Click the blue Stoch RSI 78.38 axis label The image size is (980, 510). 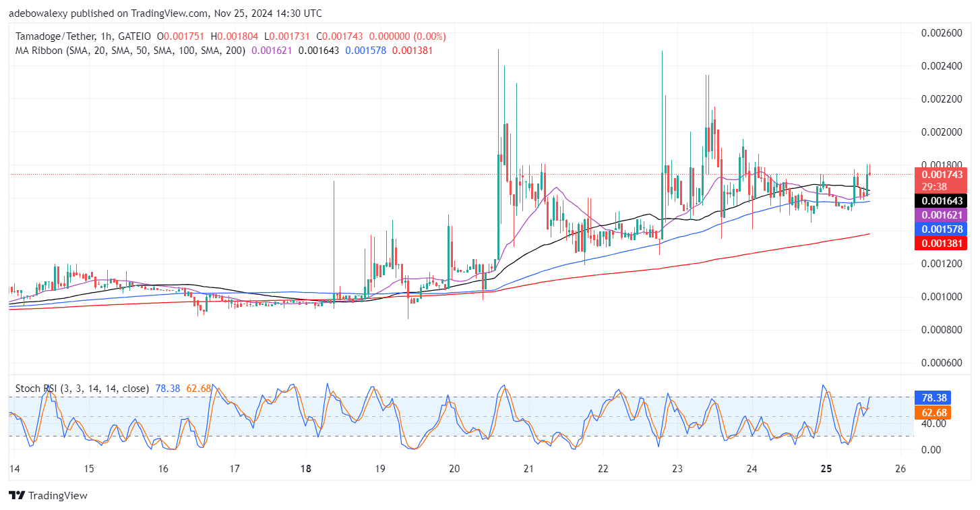coord(933,397)
